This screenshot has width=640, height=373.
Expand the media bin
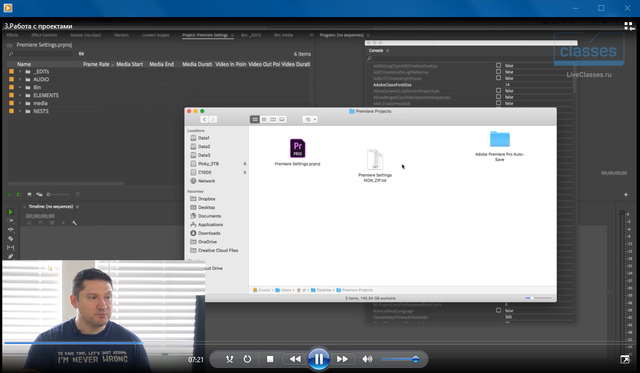click(20, 103)
